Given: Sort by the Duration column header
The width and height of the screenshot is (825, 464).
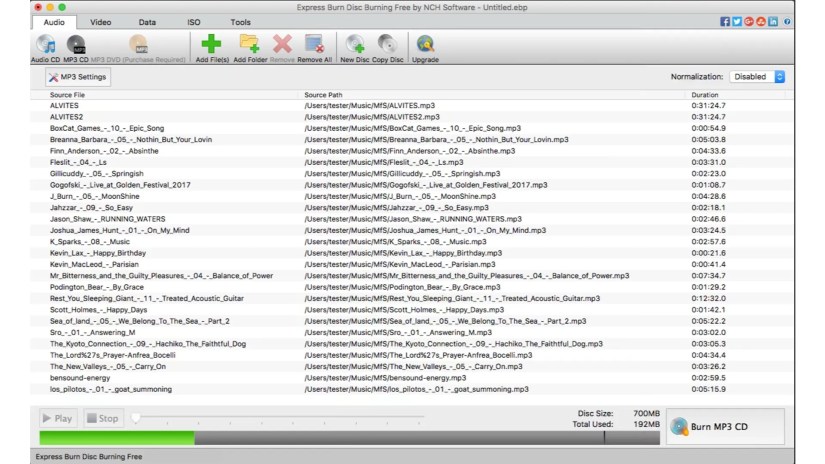Looking at the screenshot, I should (705, 95).
